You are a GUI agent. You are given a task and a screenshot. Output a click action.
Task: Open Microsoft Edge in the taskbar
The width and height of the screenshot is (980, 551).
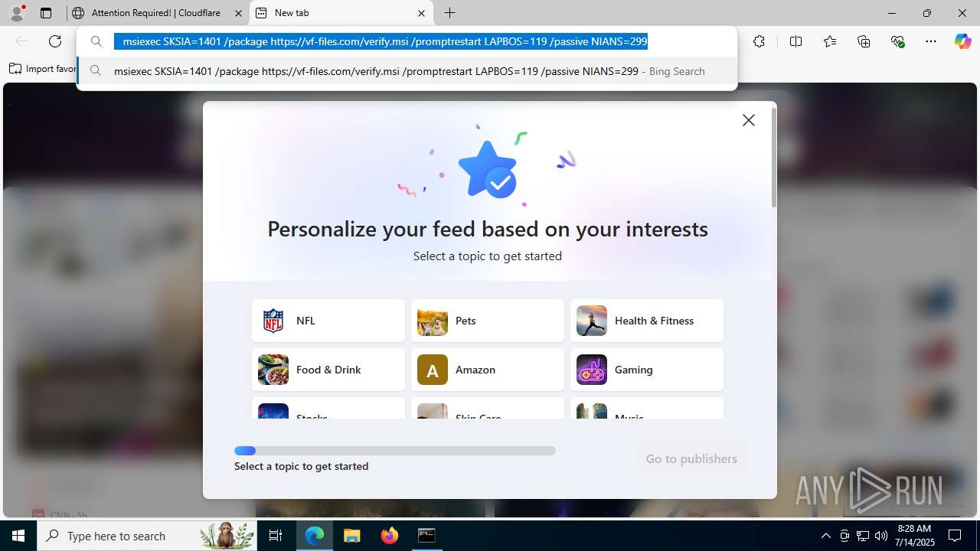315,536
